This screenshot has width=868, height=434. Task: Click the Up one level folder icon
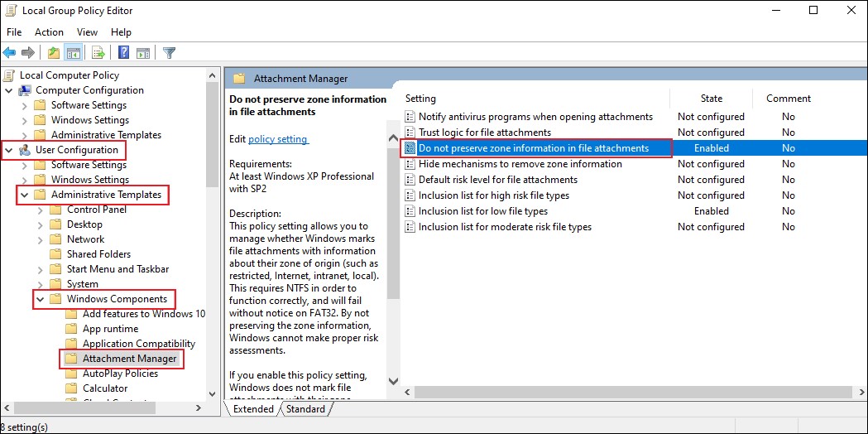tap(54, 53)
